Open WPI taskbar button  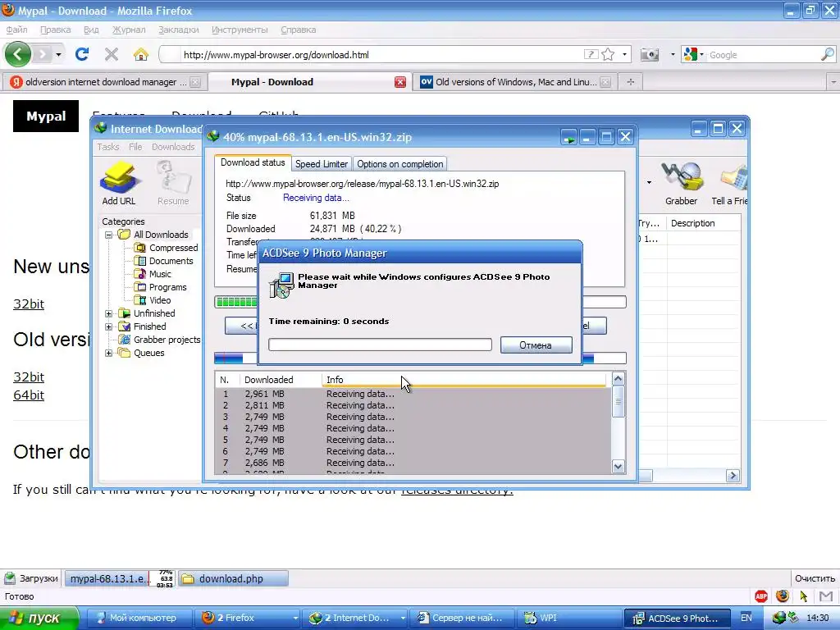(x=569, y=618)
